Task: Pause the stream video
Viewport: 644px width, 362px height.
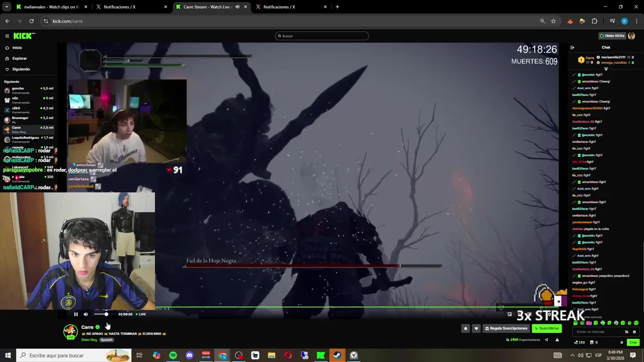Action: [76, 314]
